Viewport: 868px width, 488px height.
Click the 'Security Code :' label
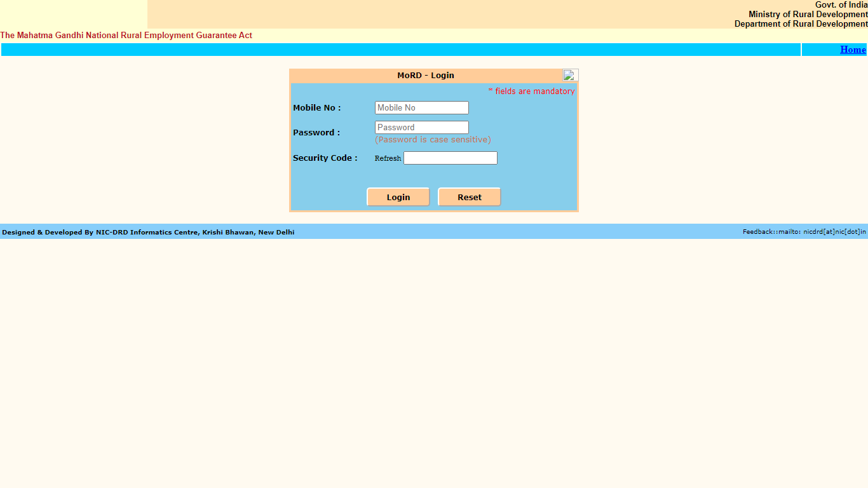coord(325,158)
